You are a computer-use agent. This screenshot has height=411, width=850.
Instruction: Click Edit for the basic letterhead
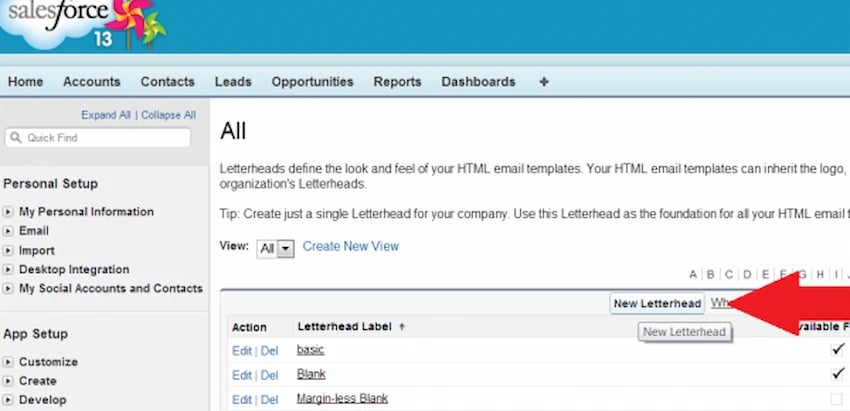pyautogui.click(x=242, y=351)
